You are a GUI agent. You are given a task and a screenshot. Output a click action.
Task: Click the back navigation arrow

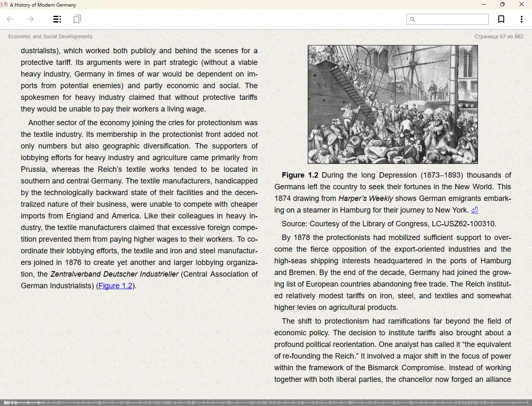coord(10,19)
